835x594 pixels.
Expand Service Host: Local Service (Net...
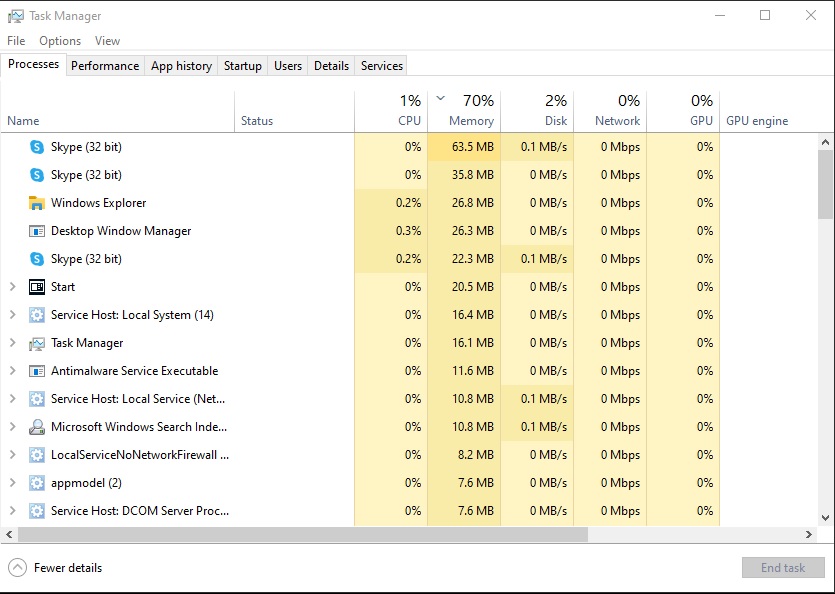coord(13,398)
